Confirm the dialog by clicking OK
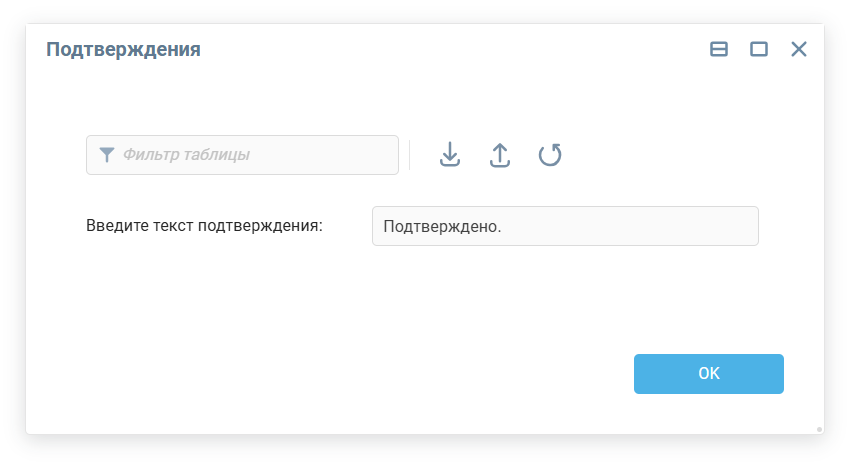848x464 pixels. (708, 374)
